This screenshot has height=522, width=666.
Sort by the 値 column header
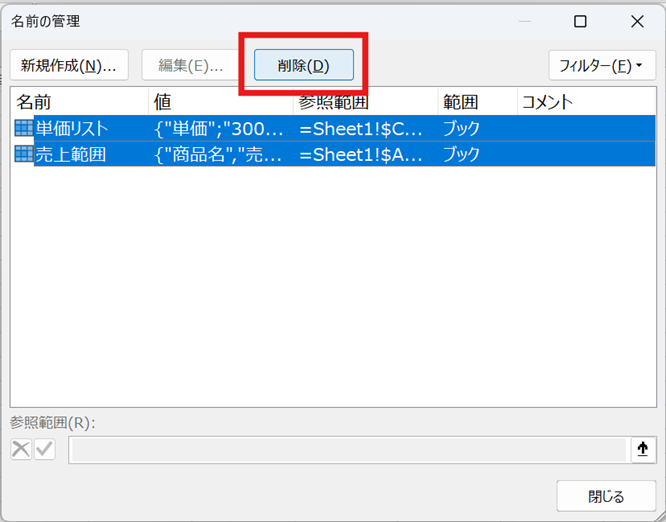click(x=220, y=102)
